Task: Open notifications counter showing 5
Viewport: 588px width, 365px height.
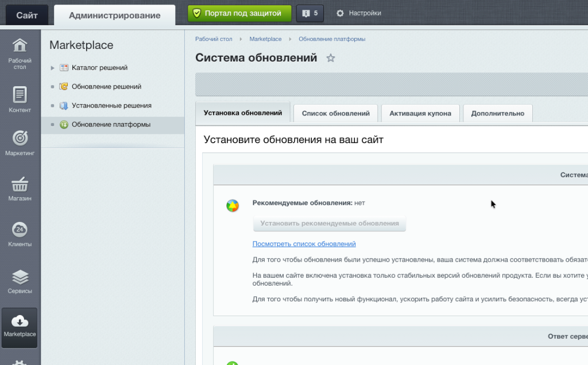Action: click(310, 14)
